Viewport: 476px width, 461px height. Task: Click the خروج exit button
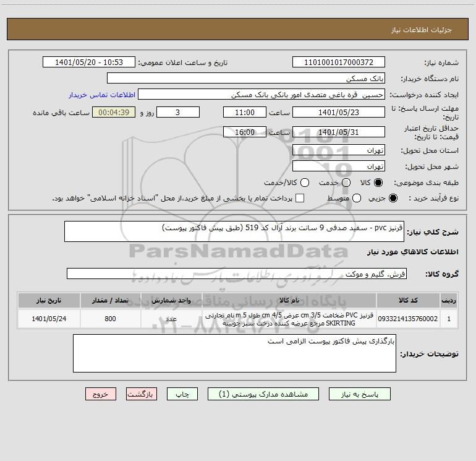click(101, 394)
